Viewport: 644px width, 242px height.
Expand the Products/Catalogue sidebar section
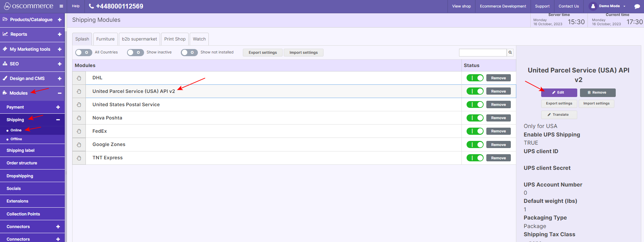(60, 20)
